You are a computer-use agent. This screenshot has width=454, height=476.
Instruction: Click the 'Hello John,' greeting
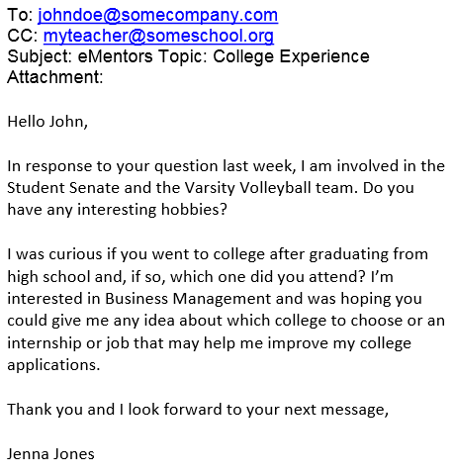pos(47,122)
